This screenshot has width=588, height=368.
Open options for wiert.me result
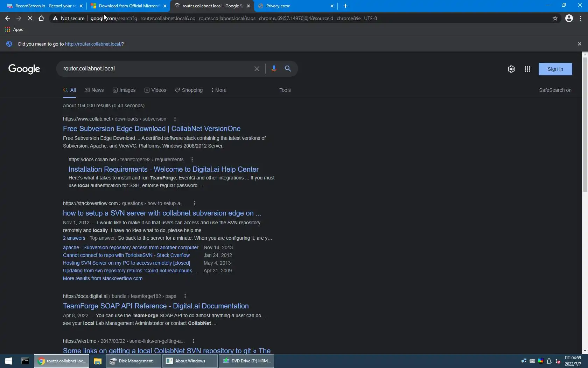pyautogui.click(x=194, y=341)
